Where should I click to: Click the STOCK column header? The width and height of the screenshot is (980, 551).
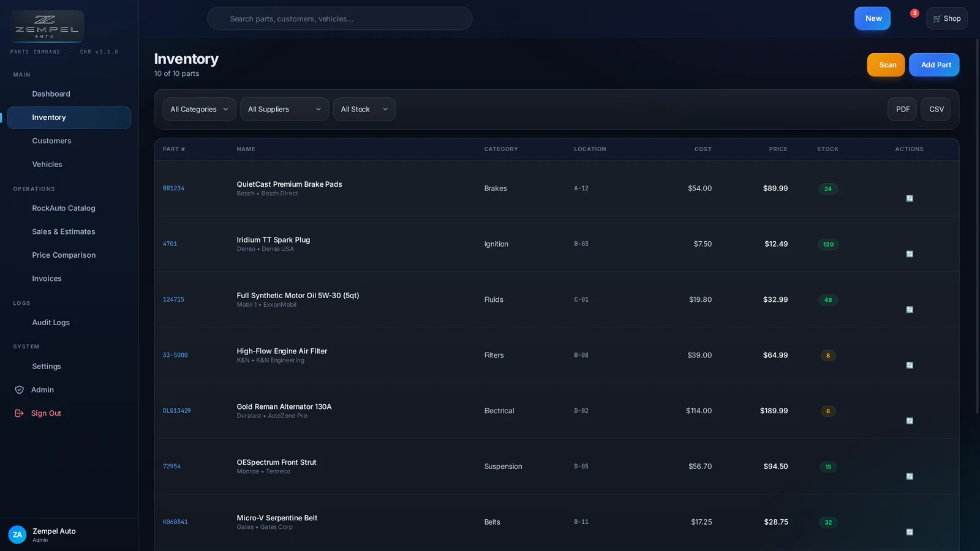(x=827, y=149)
